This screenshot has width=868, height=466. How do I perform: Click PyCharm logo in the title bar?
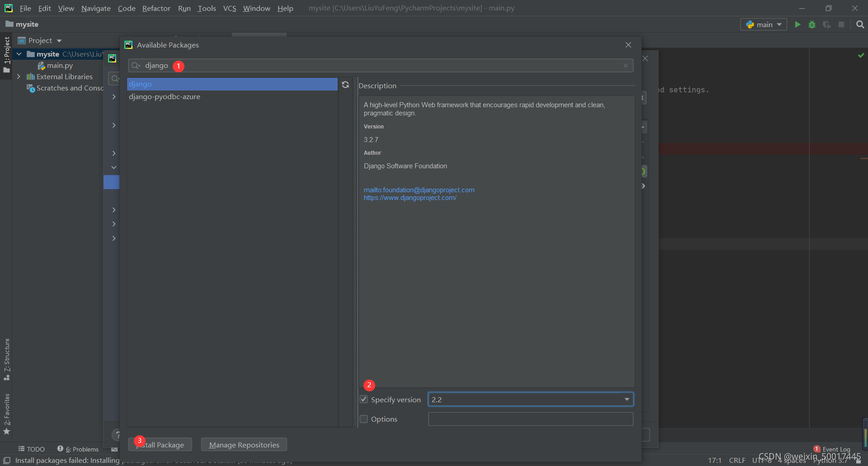[x=8, y=8]
